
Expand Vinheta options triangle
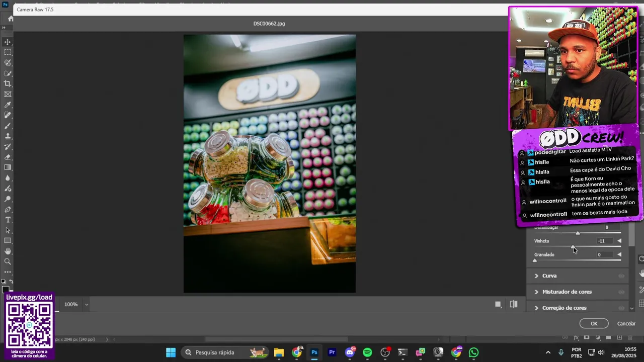619,241
